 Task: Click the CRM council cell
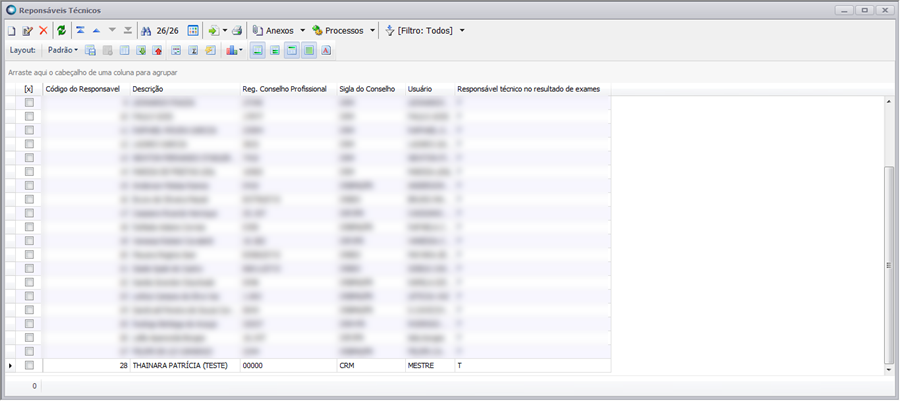(x=371, y=365)
